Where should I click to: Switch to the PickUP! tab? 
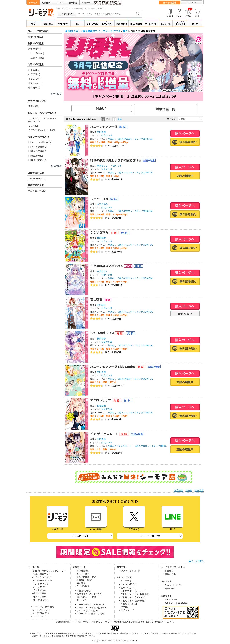[x=102, y=109]
